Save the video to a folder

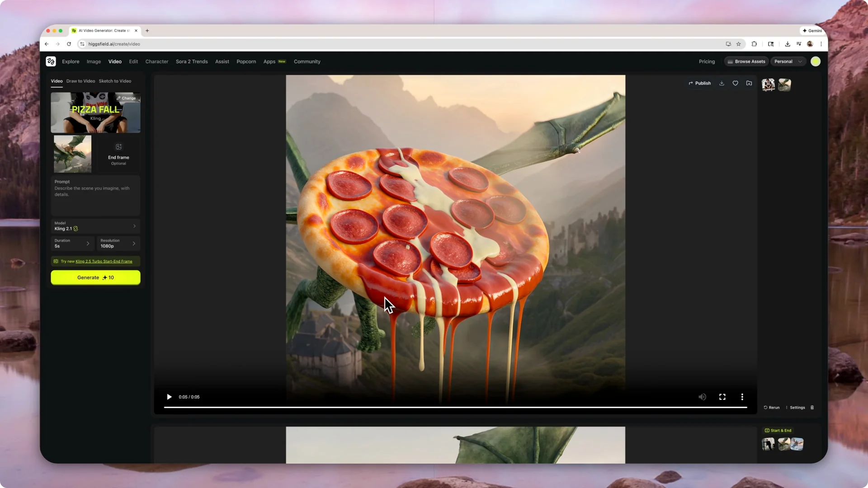click(x=749, y=83)
